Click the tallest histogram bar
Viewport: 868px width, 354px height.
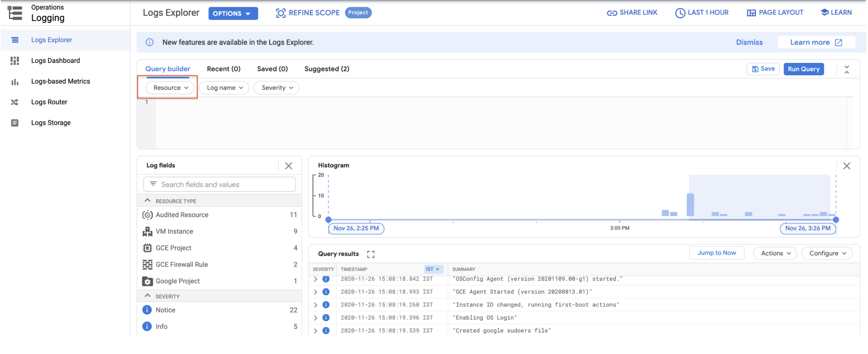click(690, 205)
